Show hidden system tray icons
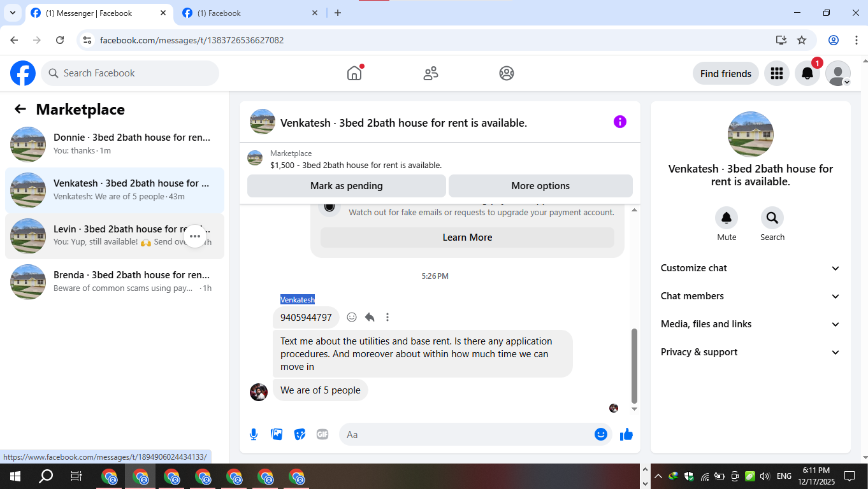This screenshot has height=489, width=868. (x=659, y=476)
